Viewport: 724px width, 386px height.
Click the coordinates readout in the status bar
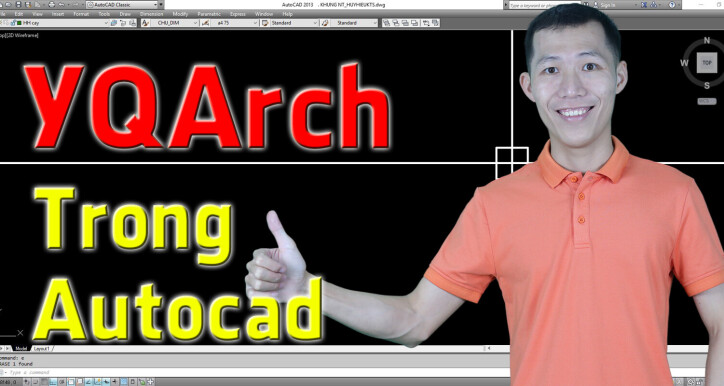click(x=8, y=382)
